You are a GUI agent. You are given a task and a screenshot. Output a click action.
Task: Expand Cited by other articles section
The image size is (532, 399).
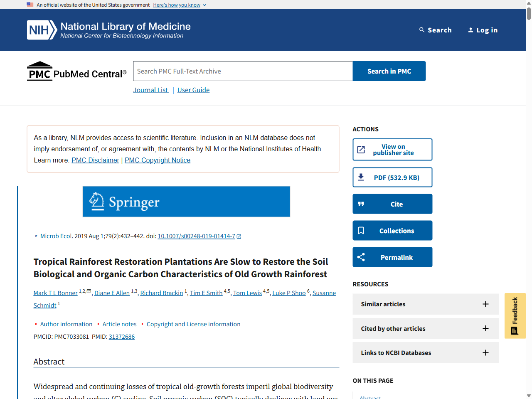pyautogui.click(x=485, y=328)
